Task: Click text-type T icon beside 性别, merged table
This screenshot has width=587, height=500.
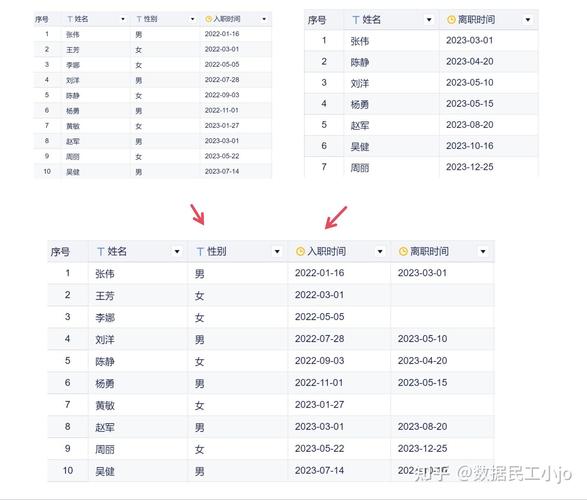Action: (200, 251)
